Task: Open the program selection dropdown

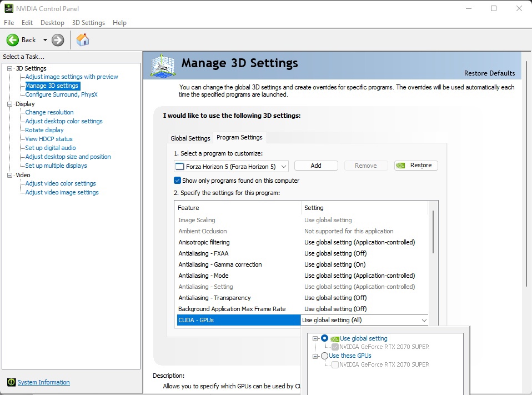Action: (283, 166)
